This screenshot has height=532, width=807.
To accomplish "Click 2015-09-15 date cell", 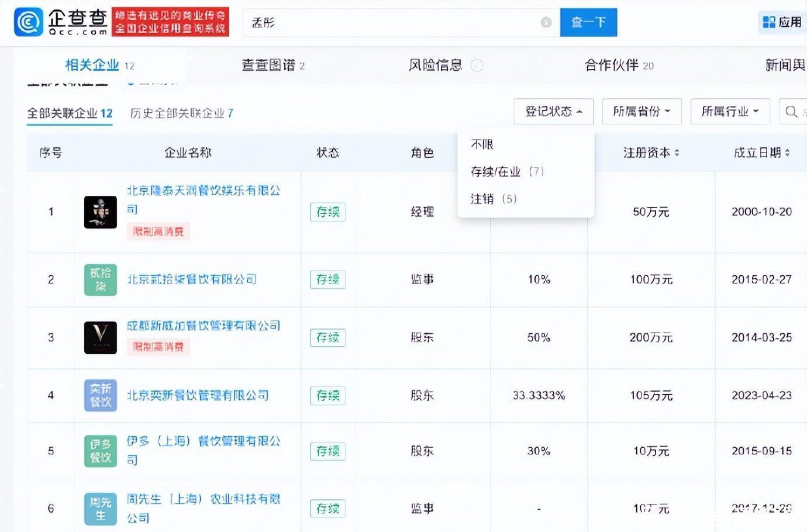I will click(x=761, y=451).
